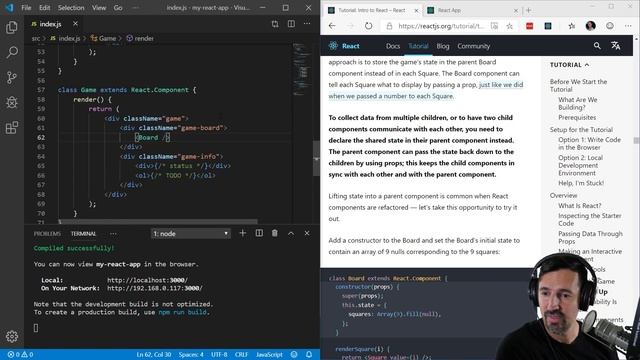Open 'Before We Start the Tutorial' link
This screenshot has width=640, height=360.
(578, 85)
